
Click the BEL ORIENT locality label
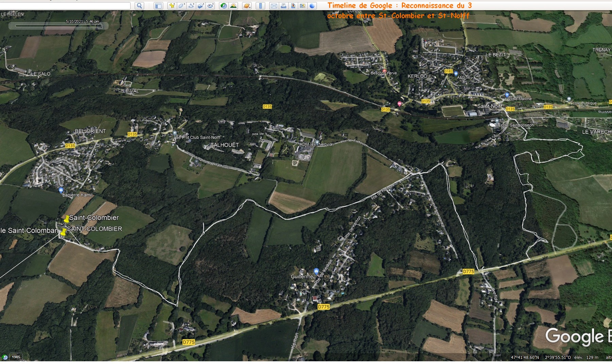pyautogui.click(x=90, y=131)
